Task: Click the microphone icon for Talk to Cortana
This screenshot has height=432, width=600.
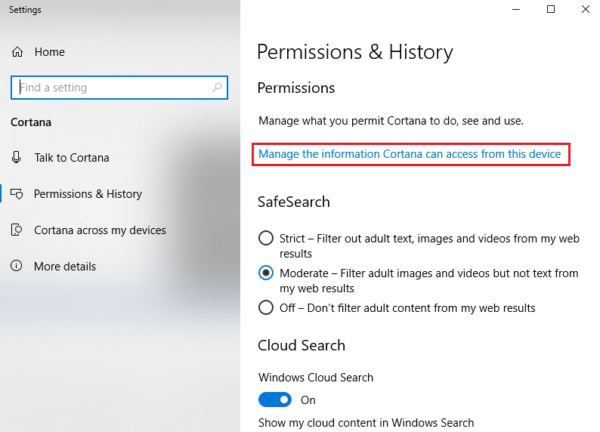Action: pos(16,157)
